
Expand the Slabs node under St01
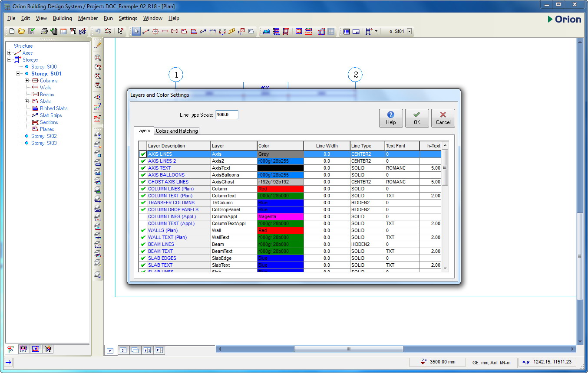tap(26, 101)
